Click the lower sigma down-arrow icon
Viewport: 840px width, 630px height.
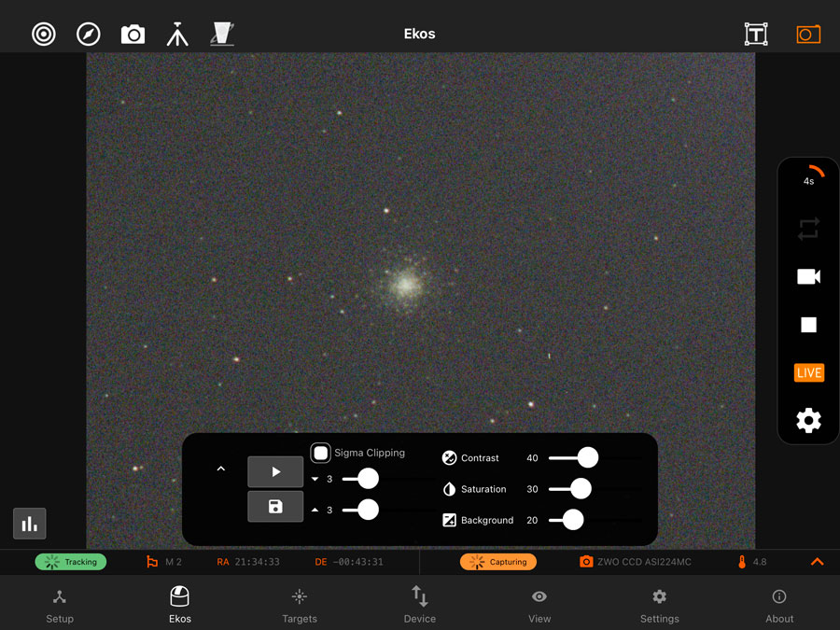tap(315, 479)
